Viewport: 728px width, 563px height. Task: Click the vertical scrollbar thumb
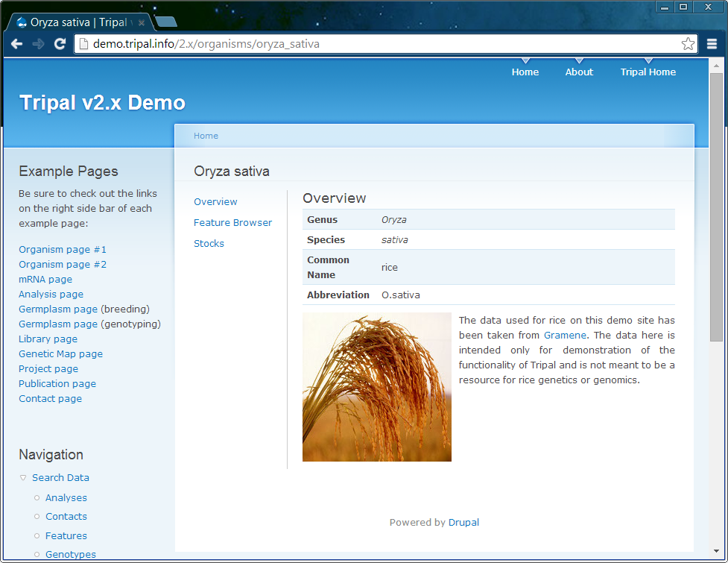click(716, 207)
